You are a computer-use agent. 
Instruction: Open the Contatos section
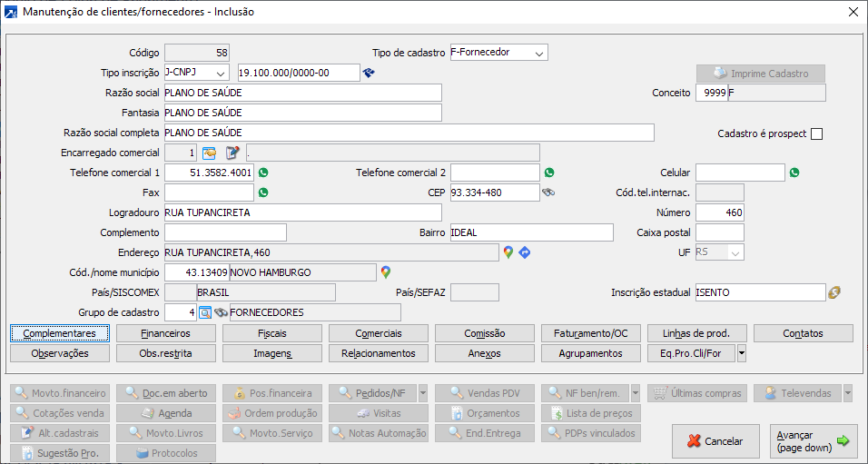[x=804, y=333]
